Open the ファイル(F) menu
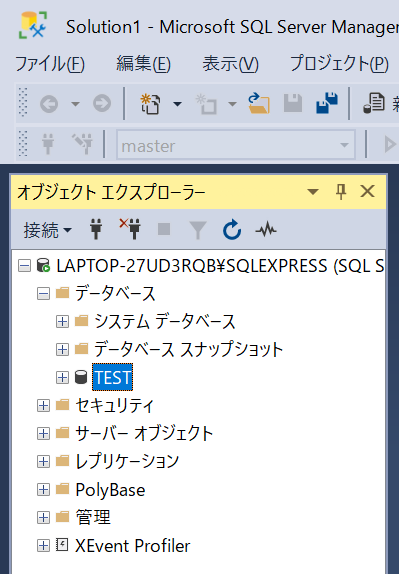The image size is (399, 574). (50, 64)
